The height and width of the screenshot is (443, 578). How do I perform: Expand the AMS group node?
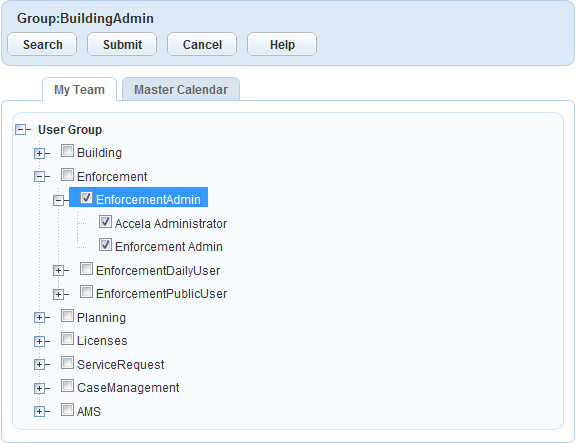39,412
